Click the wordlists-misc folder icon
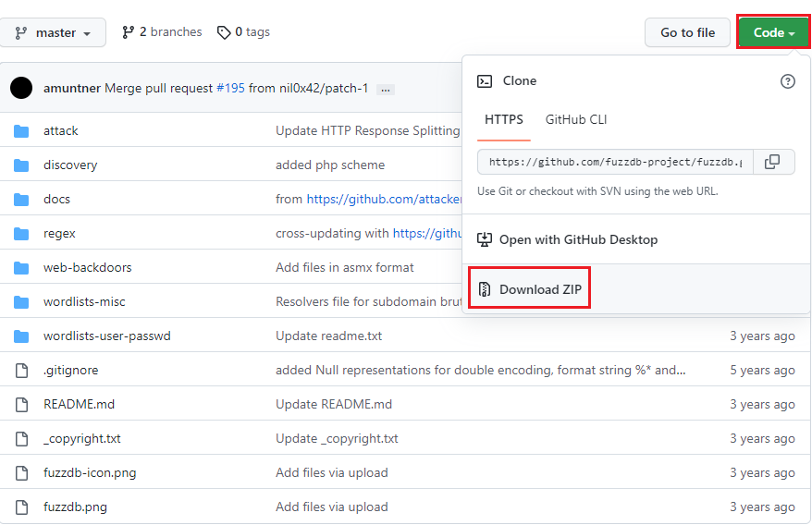Image resolution: width=812 pixels, height=525 pixels. pos(21,302)
